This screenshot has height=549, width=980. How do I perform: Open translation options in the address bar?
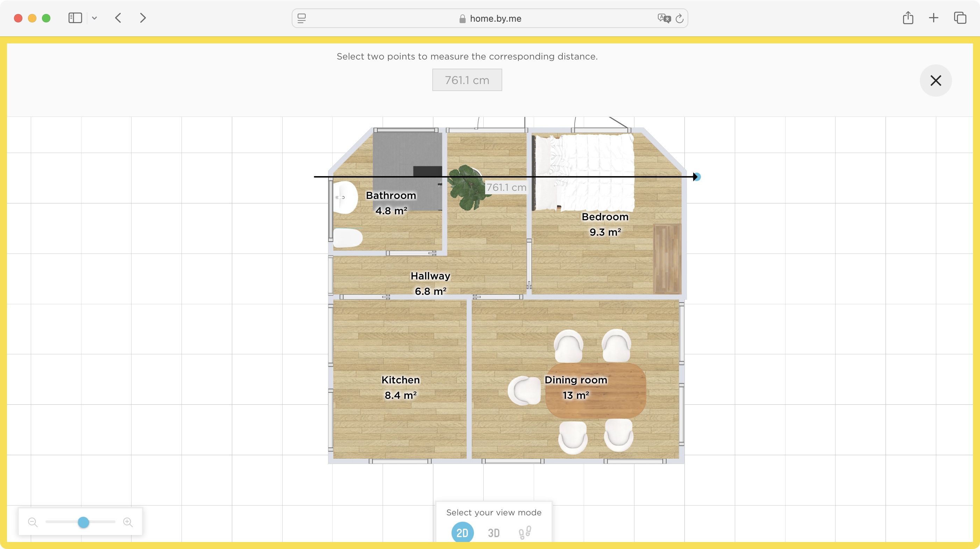coord(663,18)
